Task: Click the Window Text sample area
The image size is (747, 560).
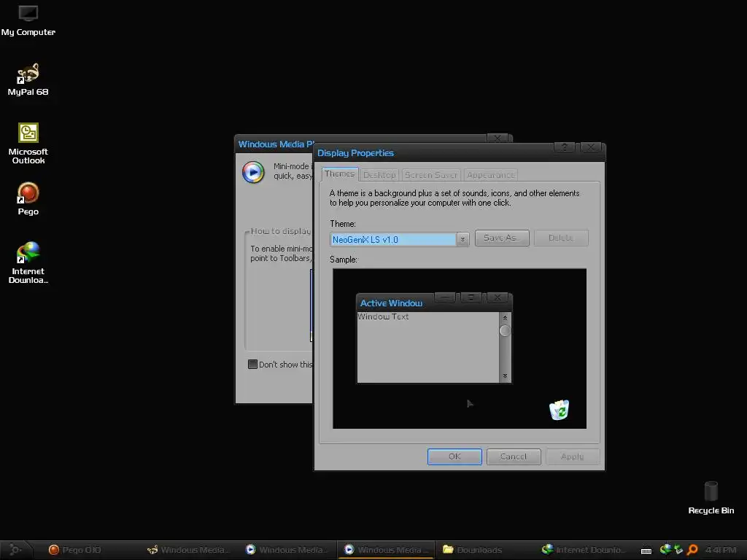Action: (x=383, y=316)
